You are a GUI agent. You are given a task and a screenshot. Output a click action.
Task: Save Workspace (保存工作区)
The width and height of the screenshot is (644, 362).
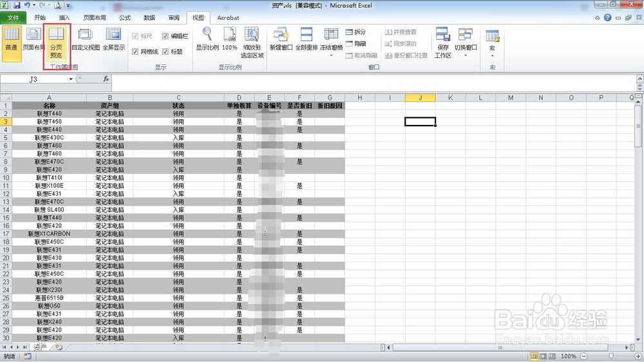(443, 43)
